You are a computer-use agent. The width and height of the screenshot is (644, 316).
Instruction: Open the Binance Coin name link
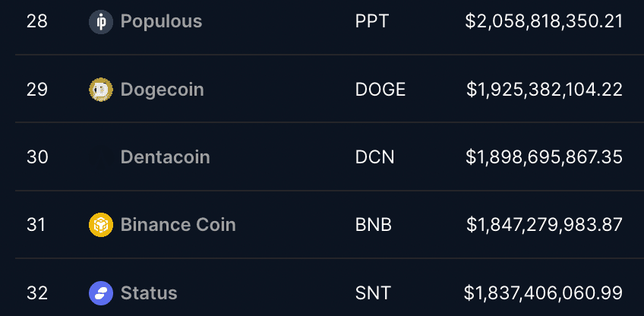178,225
